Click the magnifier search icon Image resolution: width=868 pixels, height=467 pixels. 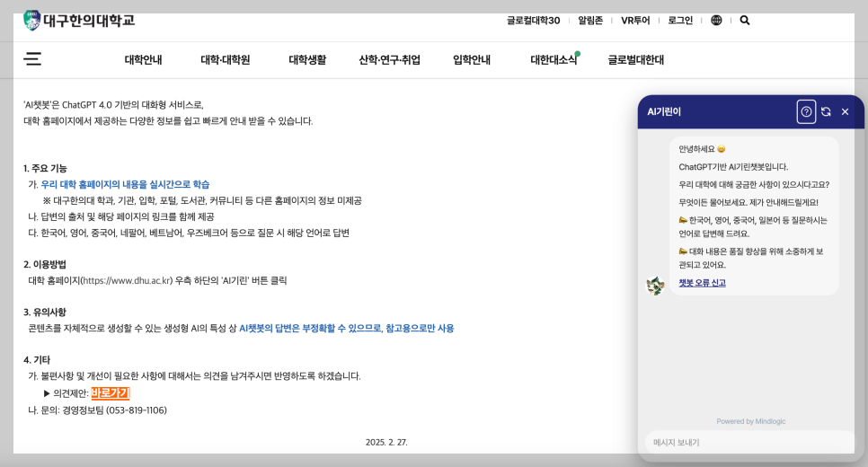click(745, 21)
